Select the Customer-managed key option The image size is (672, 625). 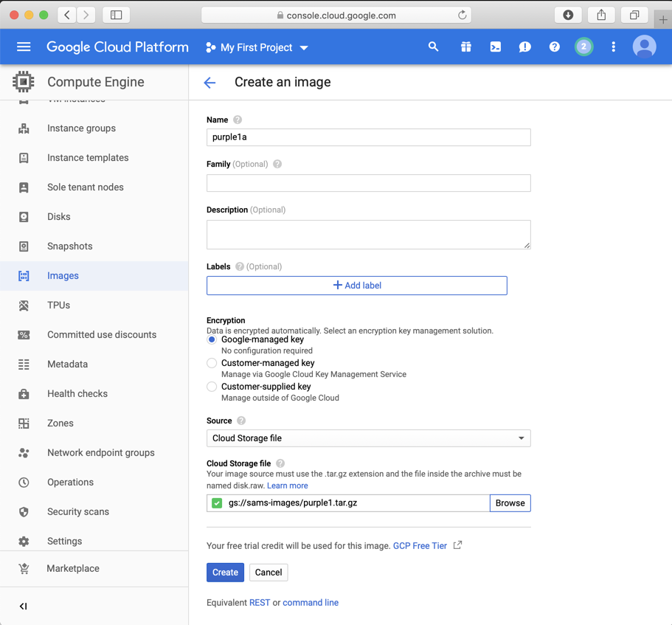tap(212, 363)
